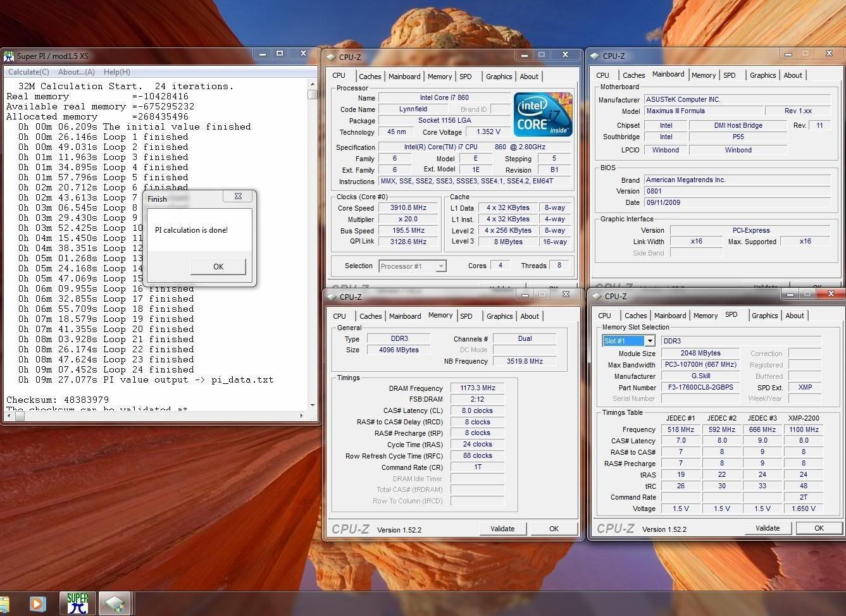Viewport: 846px width, 616px height.
Task: Minimize CPU-Z window showing Intel Core i7 860
Action: (525, 55)
